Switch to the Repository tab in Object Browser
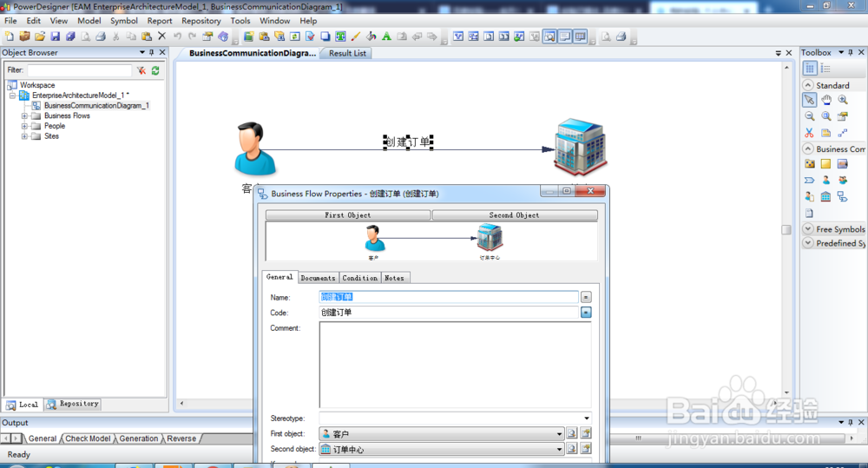 point(73,404)
